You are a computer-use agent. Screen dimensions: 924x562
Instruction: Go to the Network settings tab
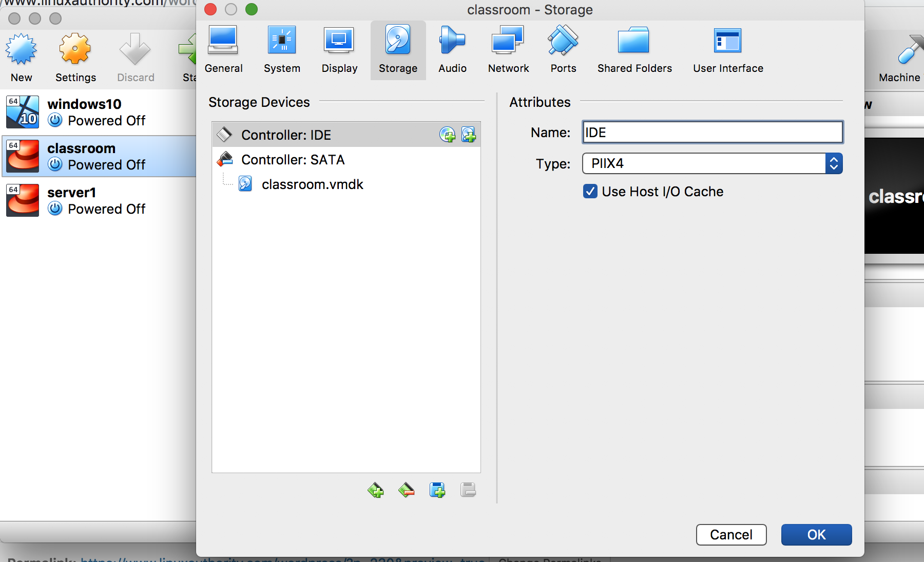point(508,50)
